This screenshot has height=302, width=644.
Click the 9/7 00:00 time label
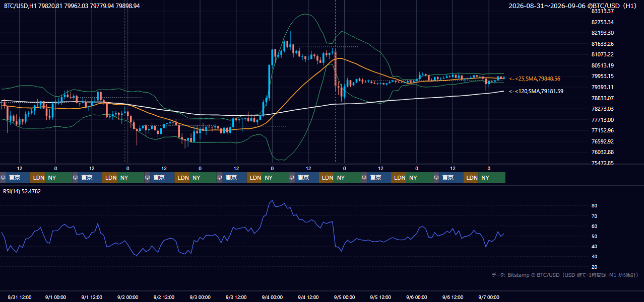489,297
